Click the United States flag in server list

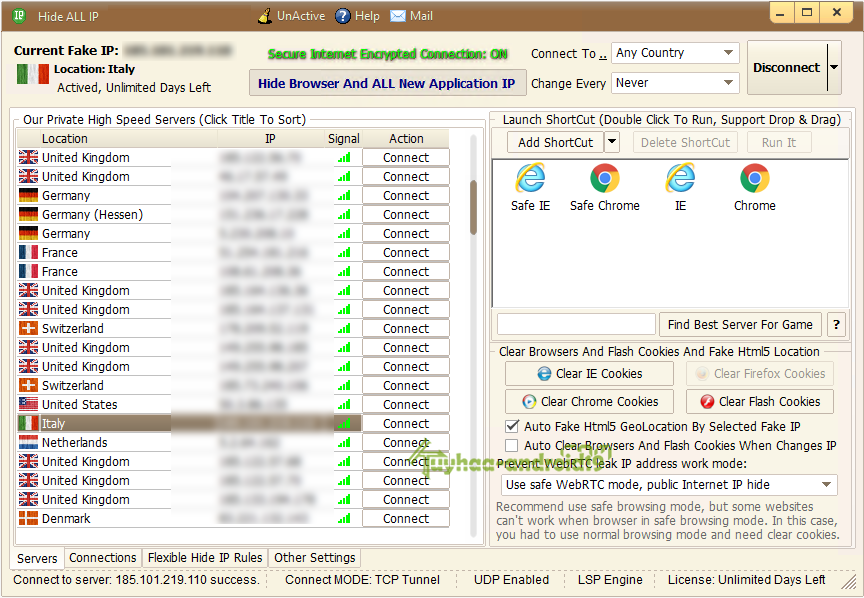[x=28, y=404]
